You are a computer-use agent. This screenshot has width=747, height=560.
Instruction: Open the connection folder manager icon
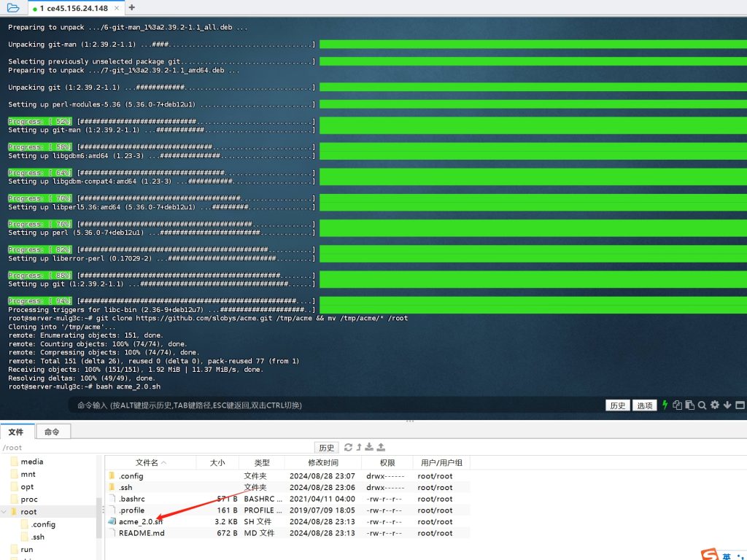(x=13, y=7)
